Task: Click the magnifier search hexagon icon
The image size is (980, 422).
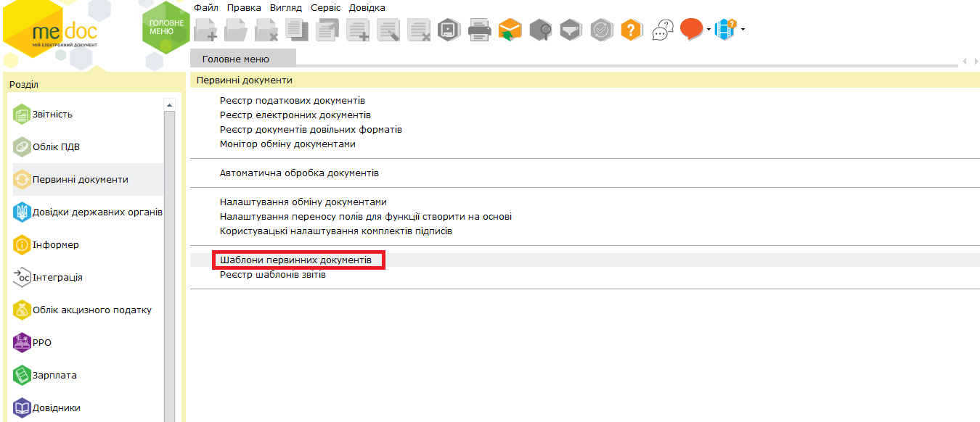Action: 541,30
